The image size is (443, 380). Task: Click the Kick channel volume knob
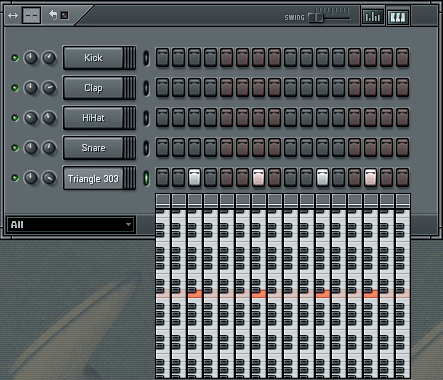tap(49, 58)
